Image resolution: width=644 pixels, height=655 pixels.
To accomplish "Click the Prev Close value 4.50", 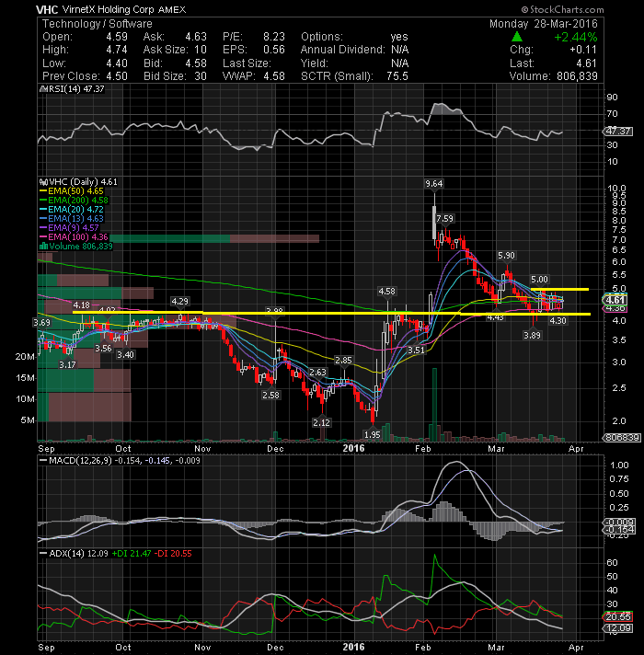I will 117,76.
